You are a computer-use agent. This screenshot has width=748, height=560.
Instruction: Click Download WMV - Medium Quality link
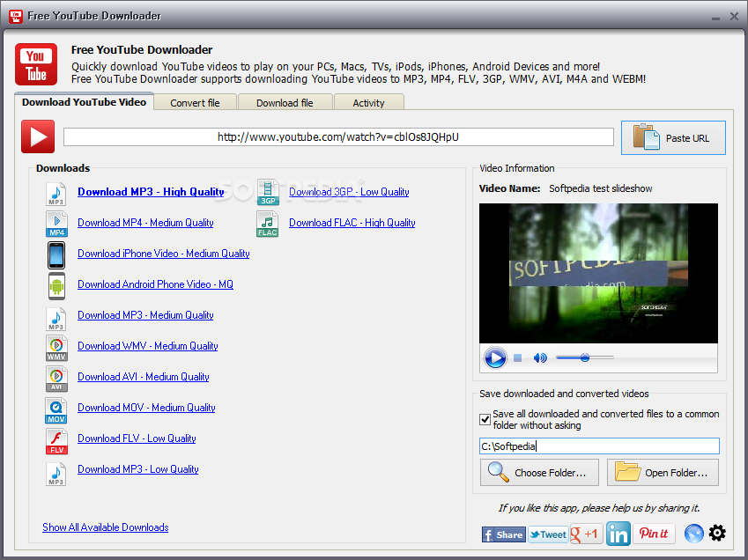coord(148,346)
